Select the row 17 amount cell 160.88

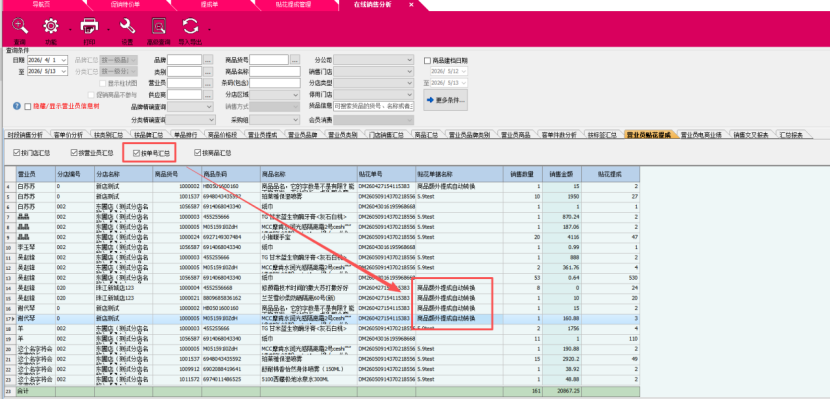click(x=562, y=319)
